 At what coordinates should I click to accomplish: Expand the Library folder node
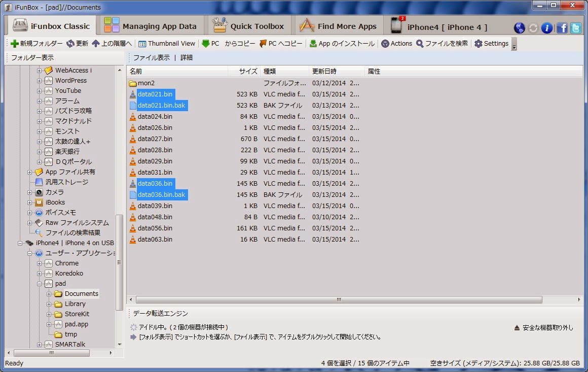[x=49, y=304]
